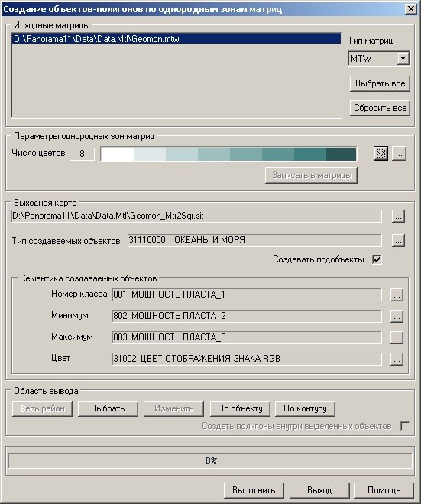Choose semantic for the Номер класса field
This screenshot has height=504, width=421.
point(397,294)
